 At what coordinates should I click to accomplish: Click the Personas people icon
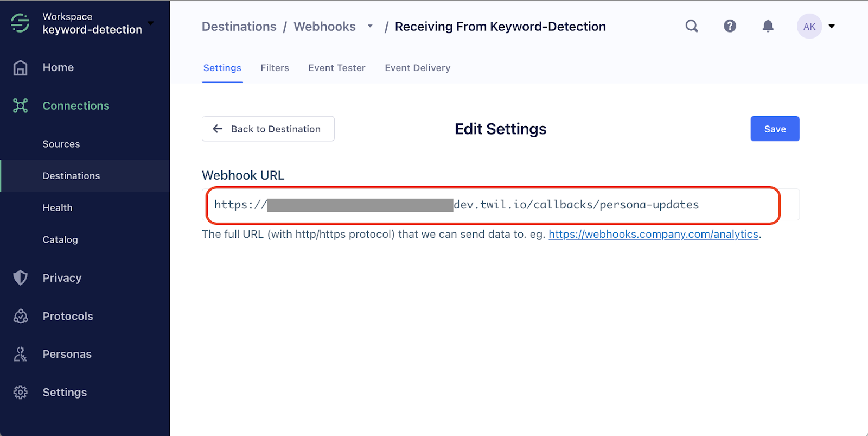[21, 354]
